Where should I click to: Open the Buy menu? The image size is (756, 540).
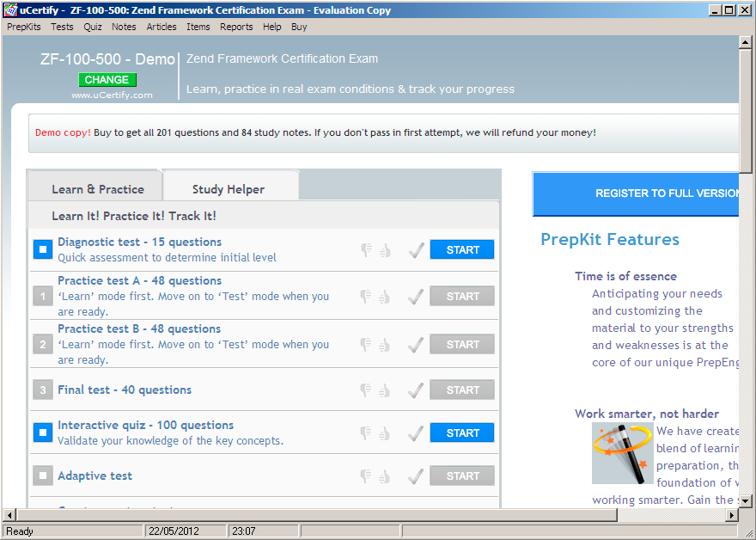pos(299,27)
